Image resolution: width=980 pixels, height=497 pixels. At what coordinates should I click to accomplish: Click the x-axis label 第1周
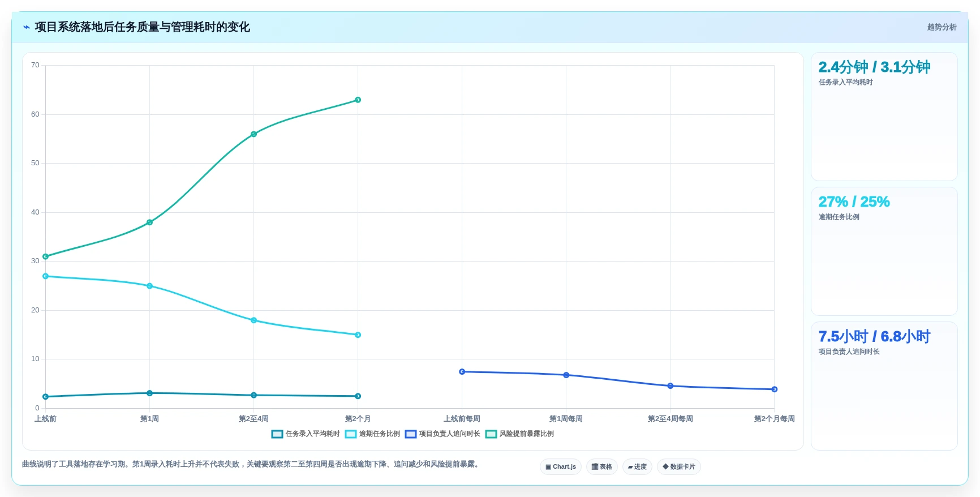149,419
